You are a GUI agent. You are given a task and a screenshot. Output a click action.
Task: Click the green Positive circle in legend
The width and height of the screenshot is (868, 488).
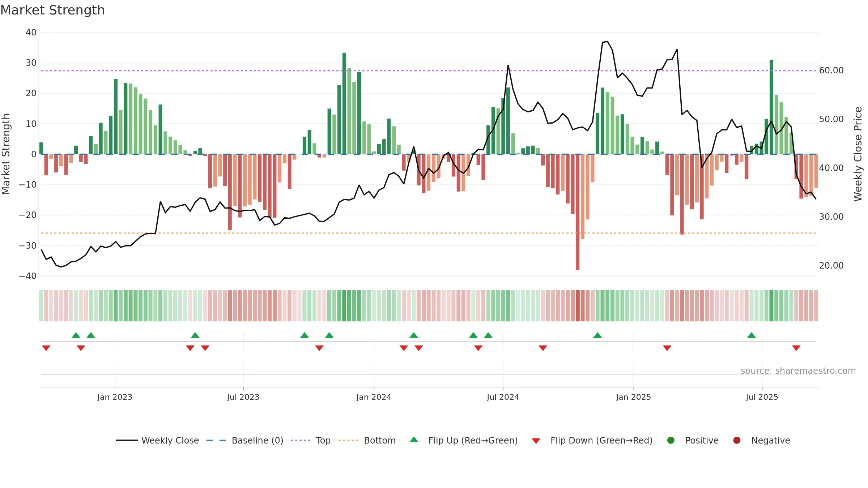671,440
